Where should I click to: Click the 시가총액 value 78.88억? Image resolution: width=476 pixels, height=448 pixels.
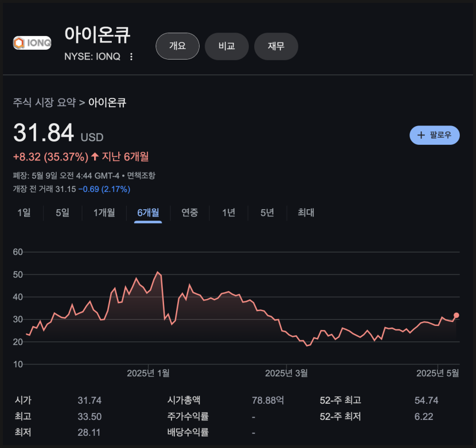tap(268, 400)
